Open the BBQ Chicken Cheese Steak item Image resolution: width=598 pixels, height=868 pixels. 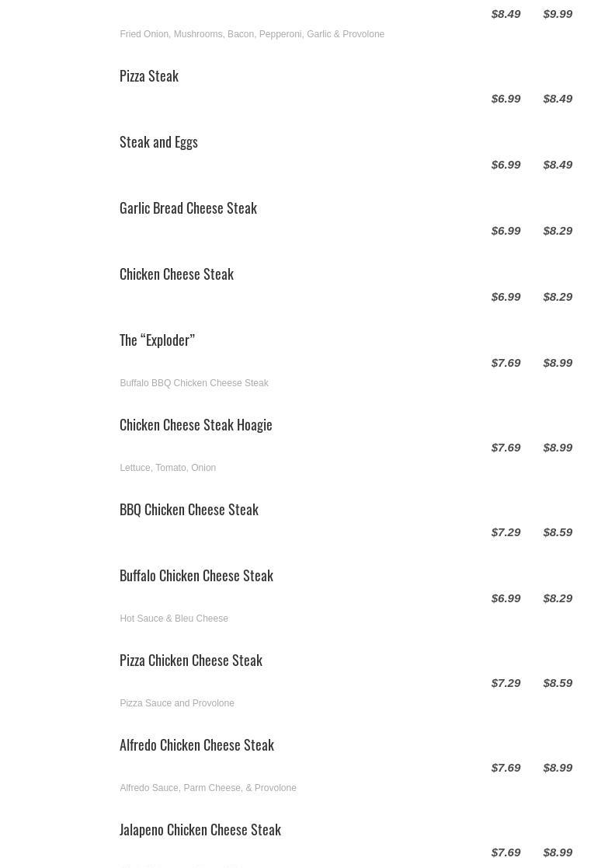(189, 510)
